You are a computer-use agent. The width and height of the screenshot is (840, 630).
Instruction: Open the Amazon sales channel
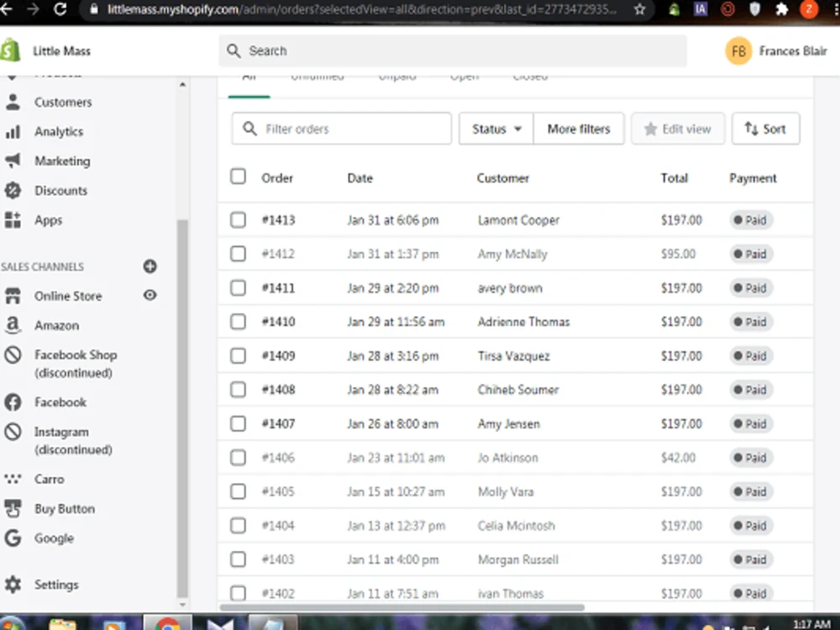tap(56, 325)
